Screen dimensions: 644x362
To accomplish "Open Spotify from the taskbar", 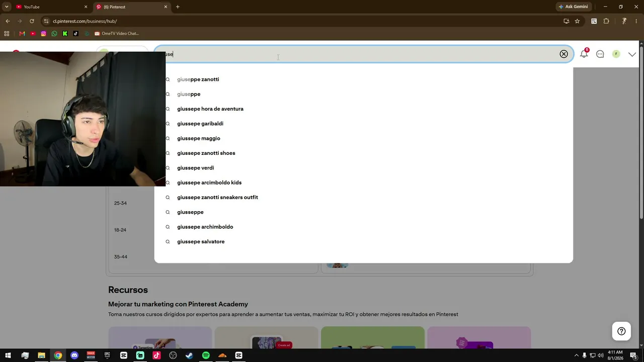I will coord(206,355).
